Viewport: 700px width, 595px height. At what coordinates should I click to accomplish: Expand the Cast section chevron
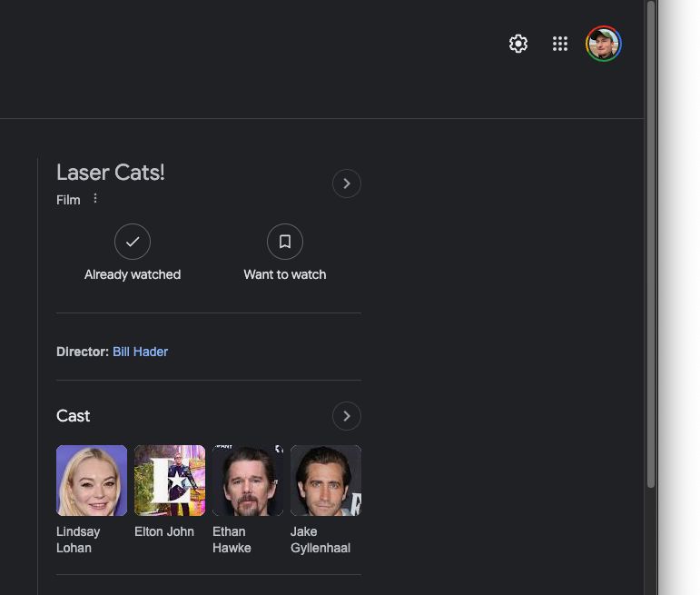pos(346,416)
